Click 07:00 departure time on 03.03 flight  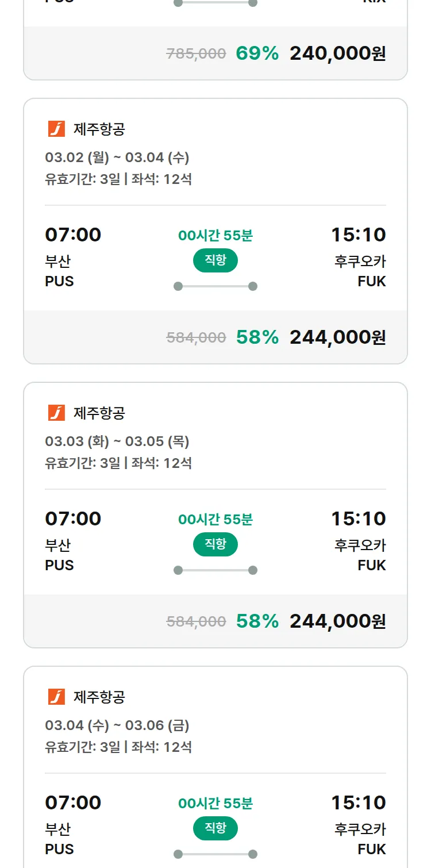point(73,519)
